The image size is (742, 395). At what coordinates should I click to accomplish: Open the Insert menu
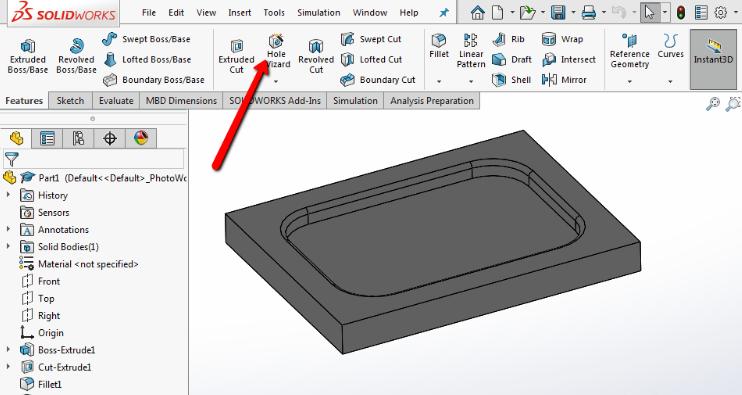click(239, 13)
